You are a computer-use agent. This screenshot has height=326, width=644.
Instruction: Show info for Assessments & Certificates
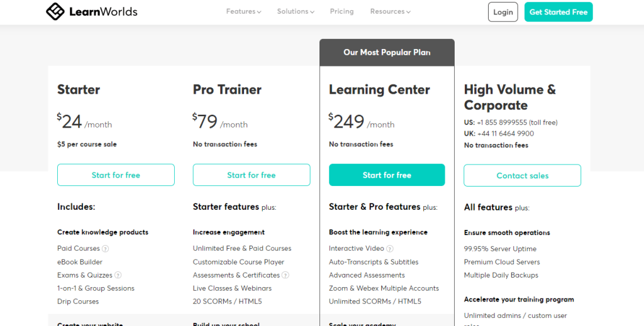[x=286, y=275]
